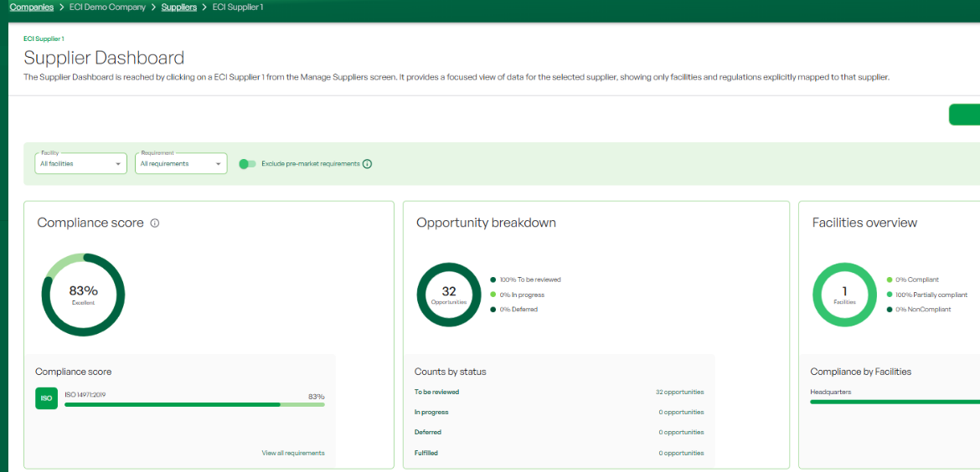This screenshot has height=472, width=980.
Task: Click Headquarters facility label
Action: (831, 392)
